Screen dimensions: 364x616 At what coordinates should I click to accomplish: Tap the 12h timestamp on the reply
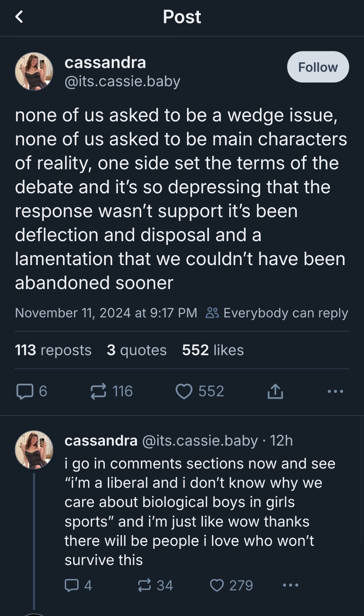[x=281, y=441]
